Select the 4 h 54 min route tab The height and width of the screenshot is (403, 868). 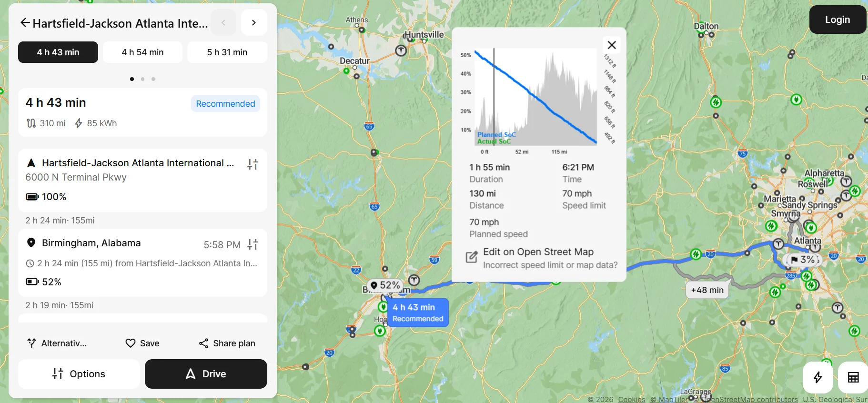[142, 52]
